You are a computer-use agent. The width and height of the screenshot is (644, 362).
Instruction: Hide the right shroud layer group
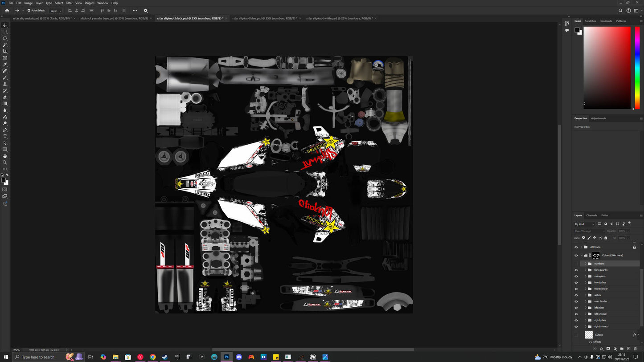coord(576,326)
